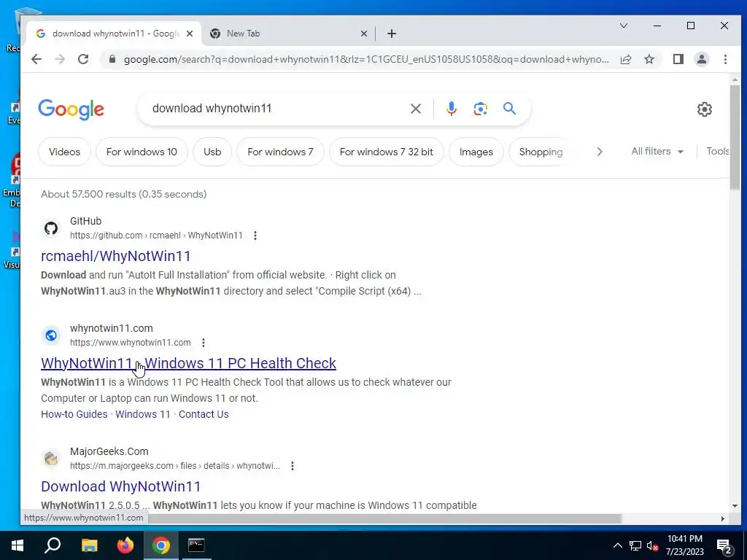
Task: Open the Chrome three-dot menu
Action: 725,59
